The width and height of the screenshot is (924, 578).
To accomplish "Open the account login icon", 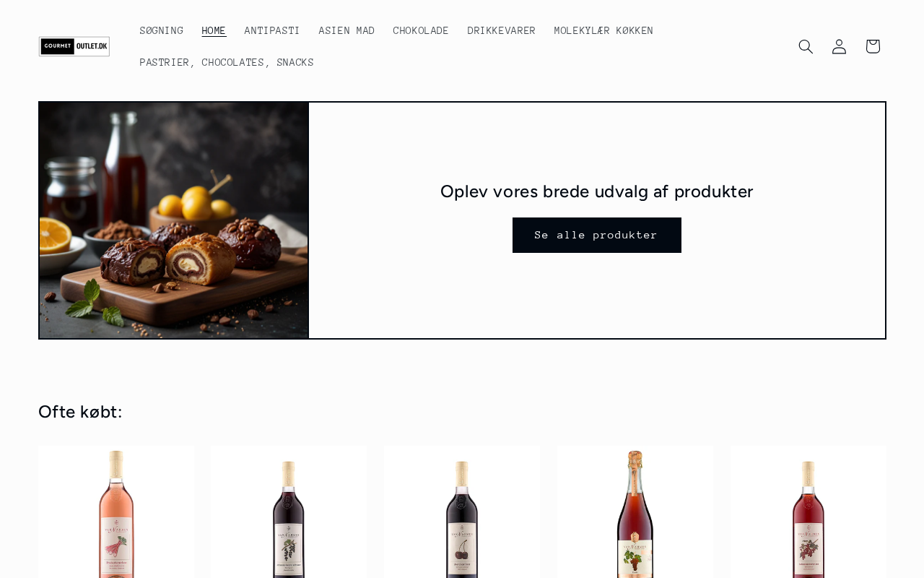I will pyautogui.click(x=839, y=46).
